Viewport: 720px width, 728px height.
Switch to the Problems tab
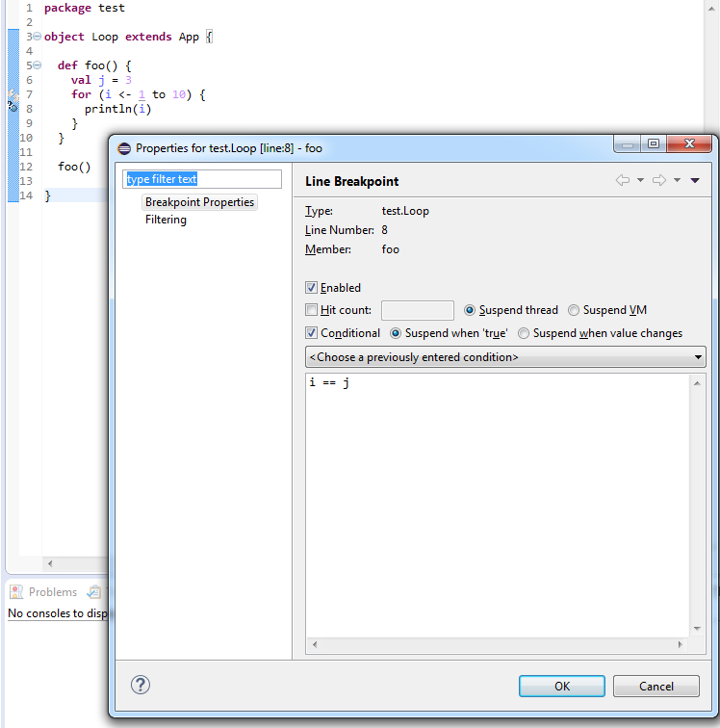[x=52, y=592]
